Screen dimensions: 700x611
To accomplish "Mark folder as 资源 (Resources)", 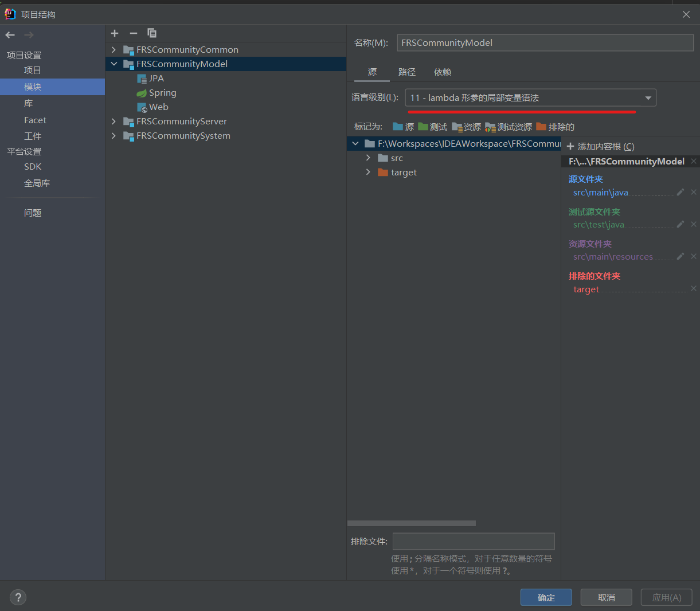I will tap(466, 127).
